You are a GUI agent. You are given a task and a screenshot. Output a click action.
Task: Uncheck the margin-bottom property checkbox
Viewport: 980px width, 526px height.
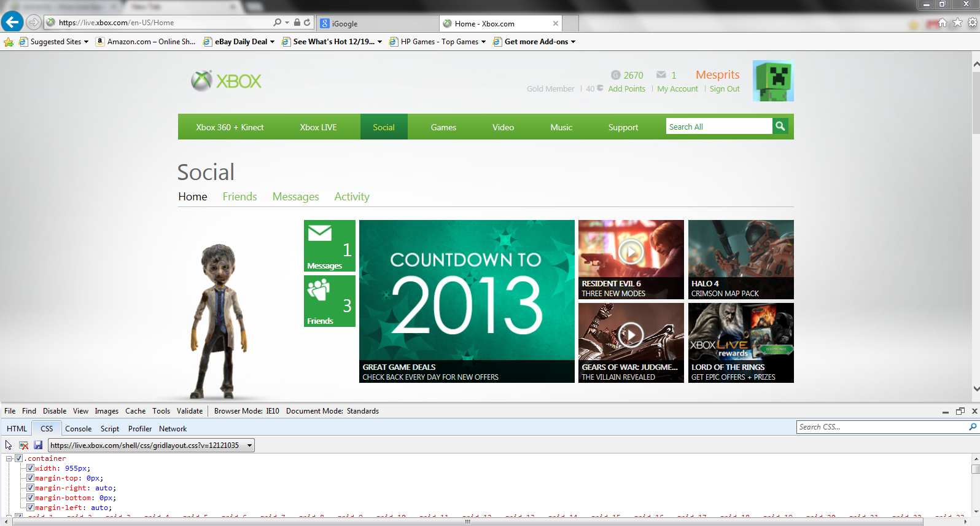pyautogui.click(x=30, y=498)
